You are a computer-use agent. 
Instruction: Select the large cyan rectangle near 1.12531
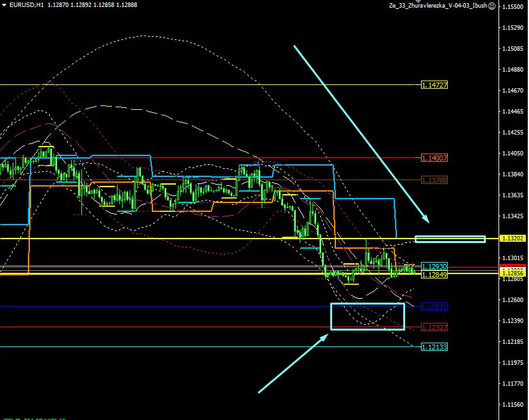(367, 316)
